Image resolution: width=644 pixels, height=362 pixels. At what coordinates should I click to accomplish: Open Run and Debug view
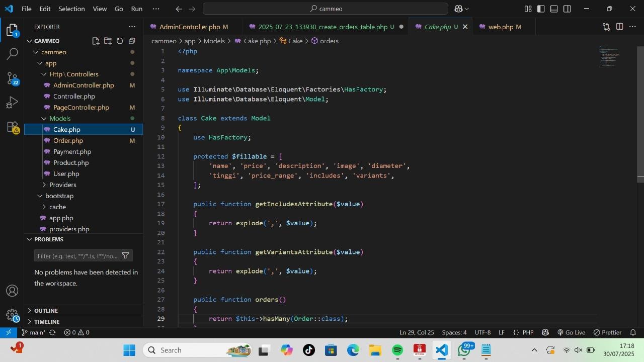pos(12,103)
